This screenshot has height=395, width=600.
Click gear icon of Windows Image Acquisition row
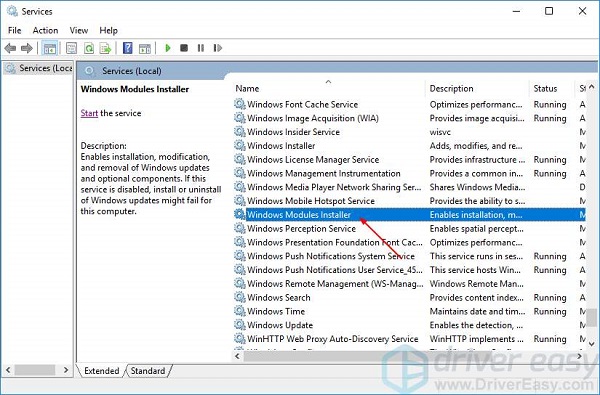click(240, 118)
